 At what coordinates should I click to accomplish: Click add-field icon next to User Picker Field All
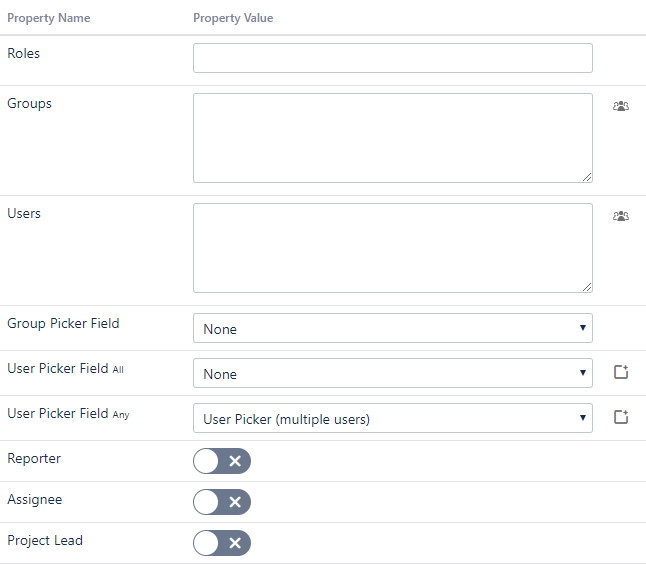(x=621, y=373)
